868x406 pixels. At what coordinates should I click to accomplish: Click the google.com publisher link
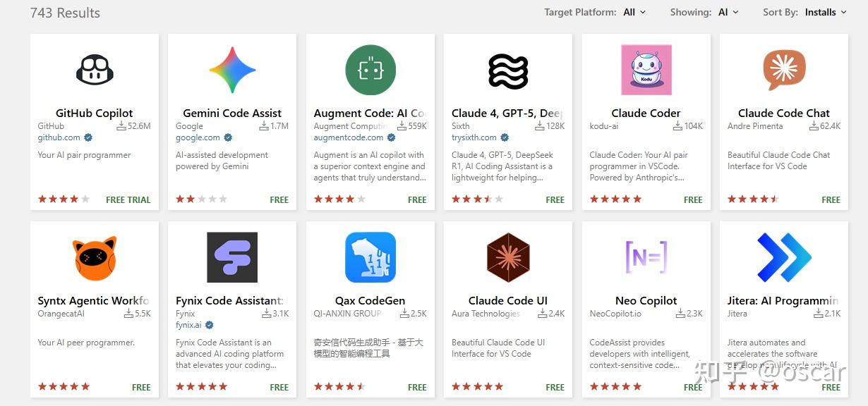[x=198, y=137]
